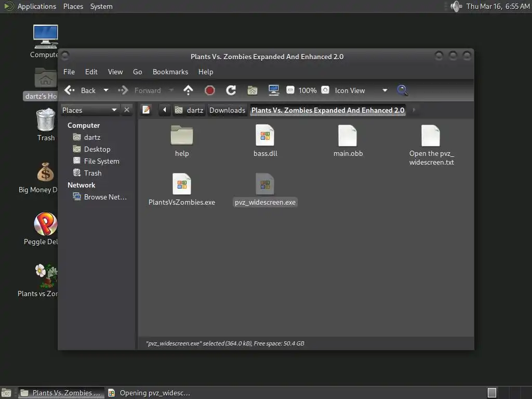Open the System panel menu

coord(101,6)
